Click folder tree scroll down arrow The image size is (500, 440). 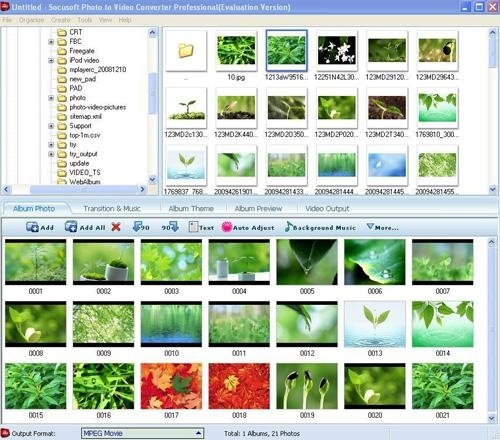(x=152, y=179)
